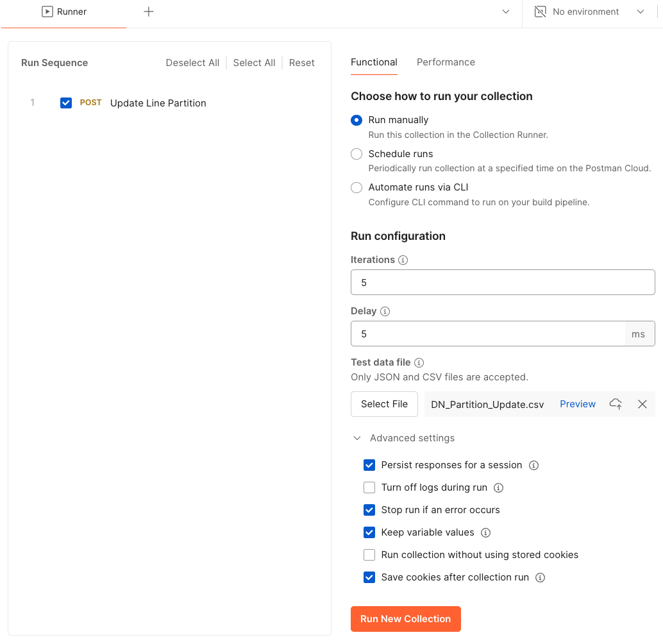Click info icon beside Save cookies after collection run
This screenshot has width=663, height=644.
tap(540, 577)
